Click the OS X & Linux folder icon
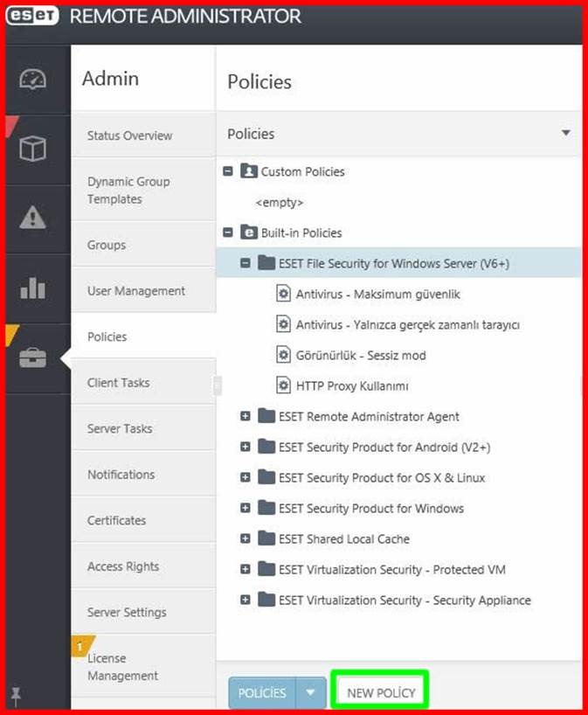 click(x=266, y=477)
